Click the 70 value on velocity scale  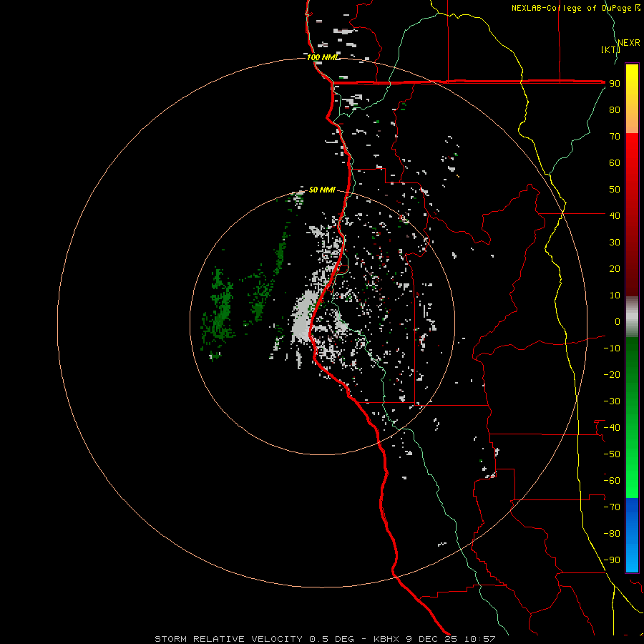615,137
